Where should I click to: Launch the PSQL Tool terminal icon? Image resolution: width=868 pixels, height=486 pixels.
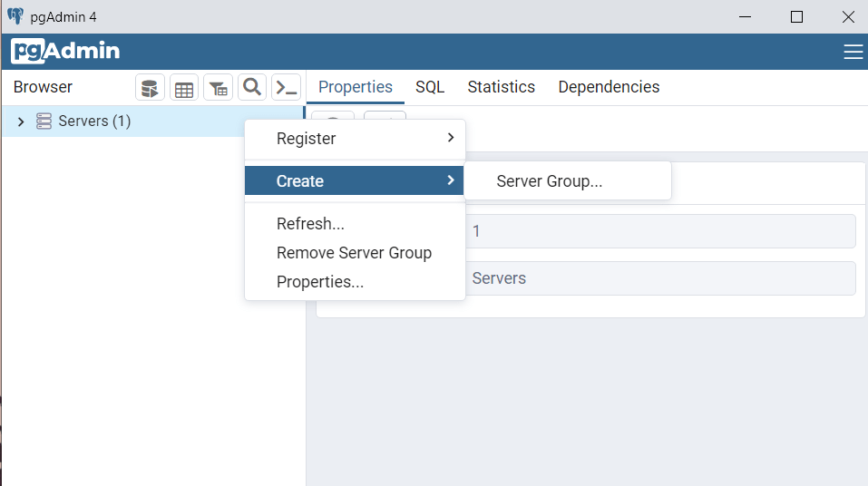click(286, 88)
